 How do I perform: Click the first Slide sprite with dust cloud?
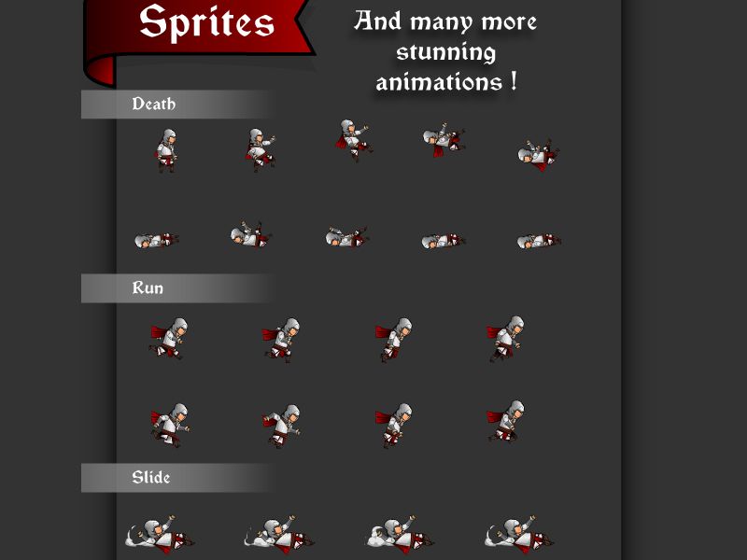[160, 535]
